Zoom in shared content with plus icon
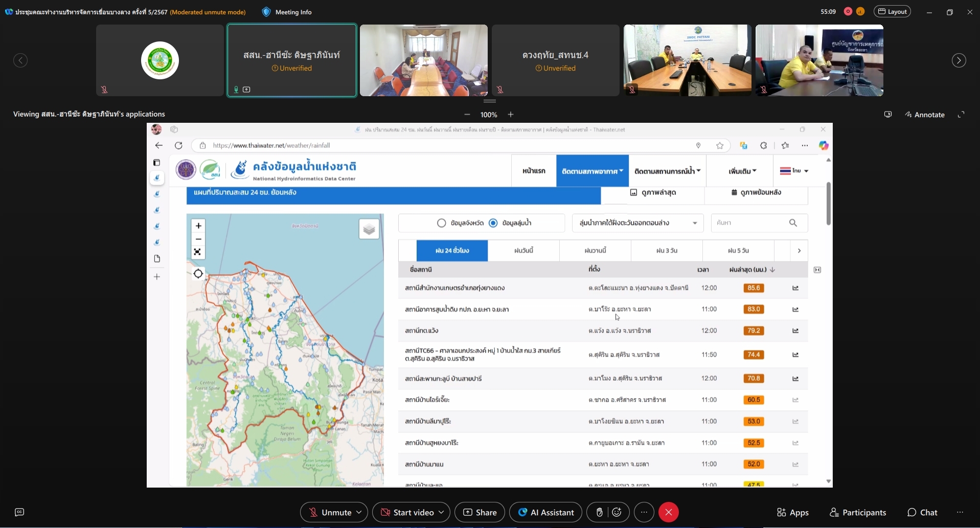This screenshot has height=528, width=980. point(511,115)
